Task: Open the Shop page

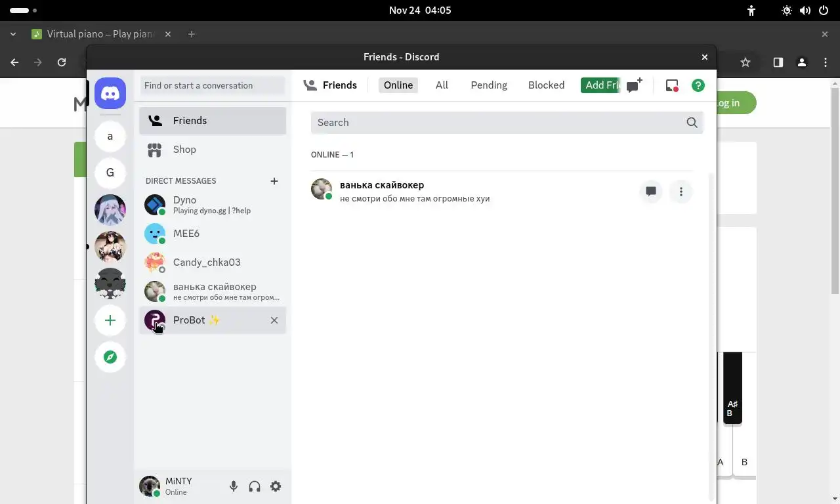Action: click(213, 150)
